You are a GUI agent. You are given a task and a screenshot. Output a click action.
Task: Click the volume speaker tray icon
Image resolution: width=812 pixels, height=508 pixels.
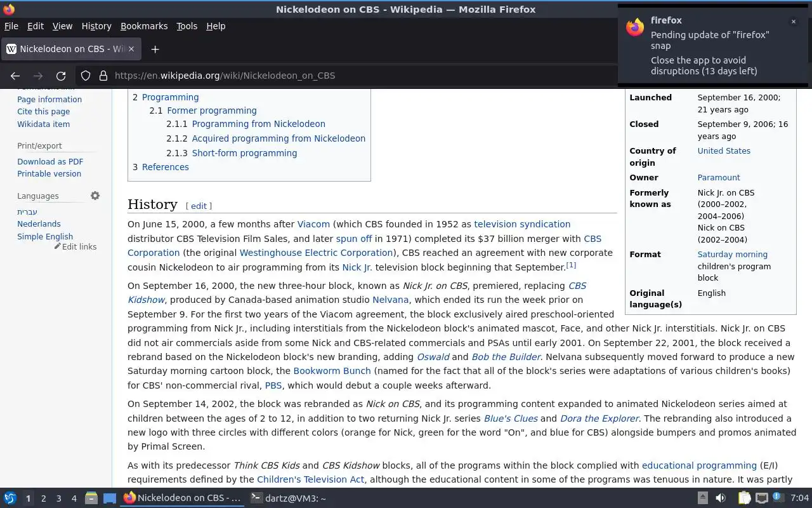click(x=720, y=498)
